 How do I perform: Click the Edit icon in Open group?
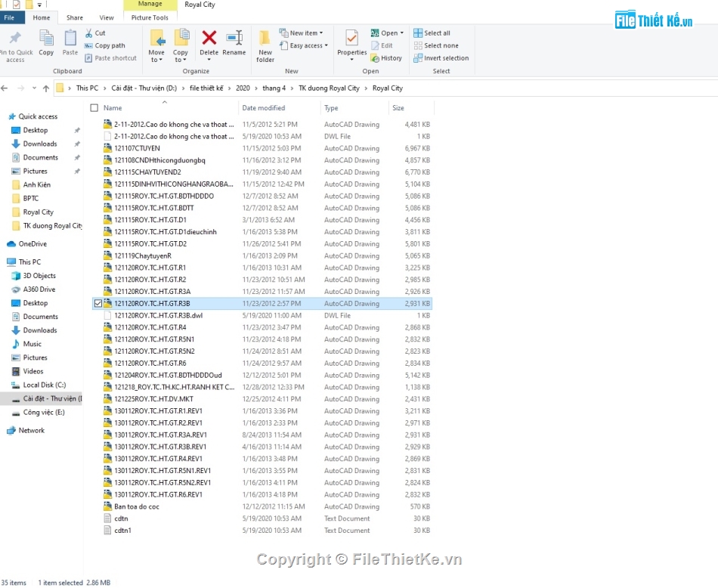pos(375,45)
